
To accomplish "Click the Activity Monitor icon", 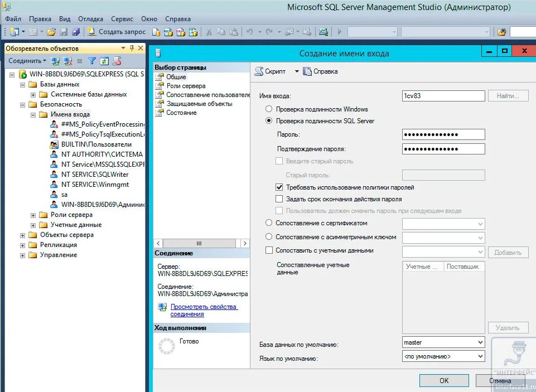I will point(323,32).
